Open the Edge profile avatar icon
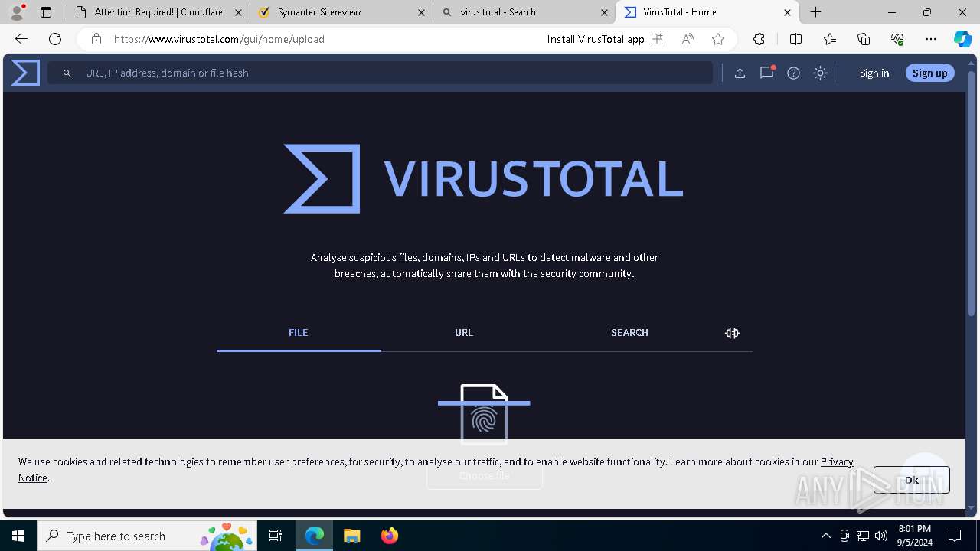980x551 pixels. point(16,12)
